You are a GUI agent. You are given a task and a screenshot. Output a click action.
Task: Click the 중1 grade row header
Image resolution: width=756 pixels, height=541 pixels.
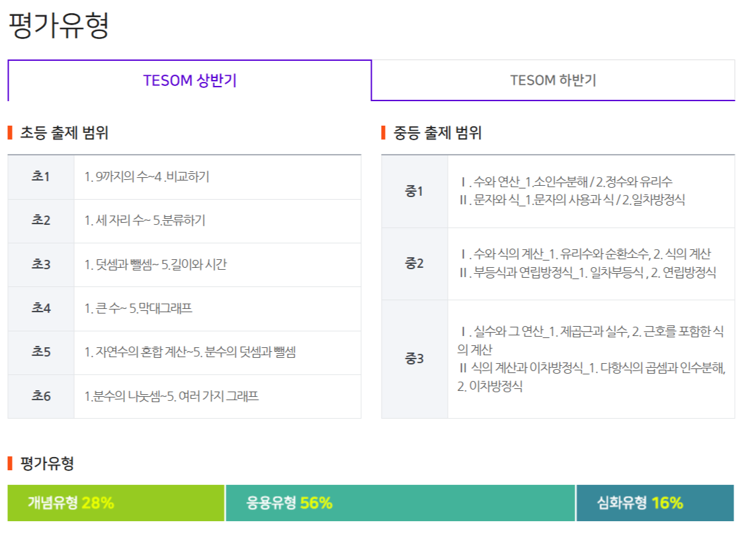(414, 191)
